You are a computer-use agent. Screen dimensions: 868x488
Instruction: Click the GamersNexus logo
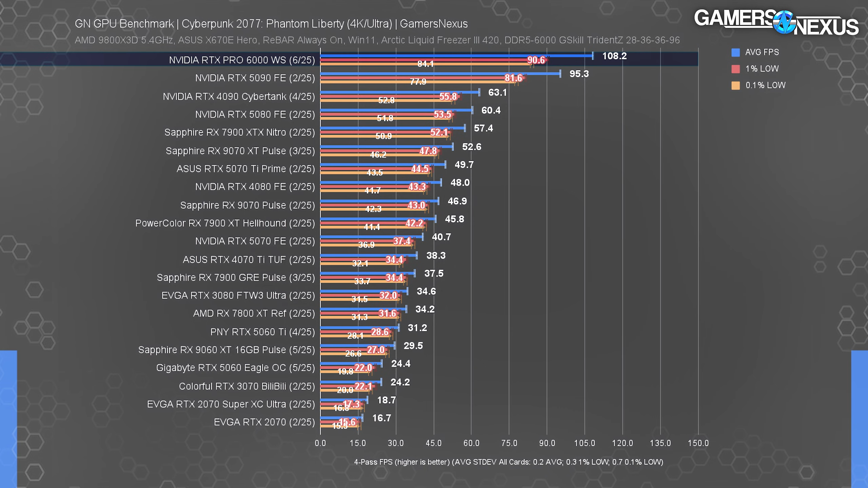[776, 22]
